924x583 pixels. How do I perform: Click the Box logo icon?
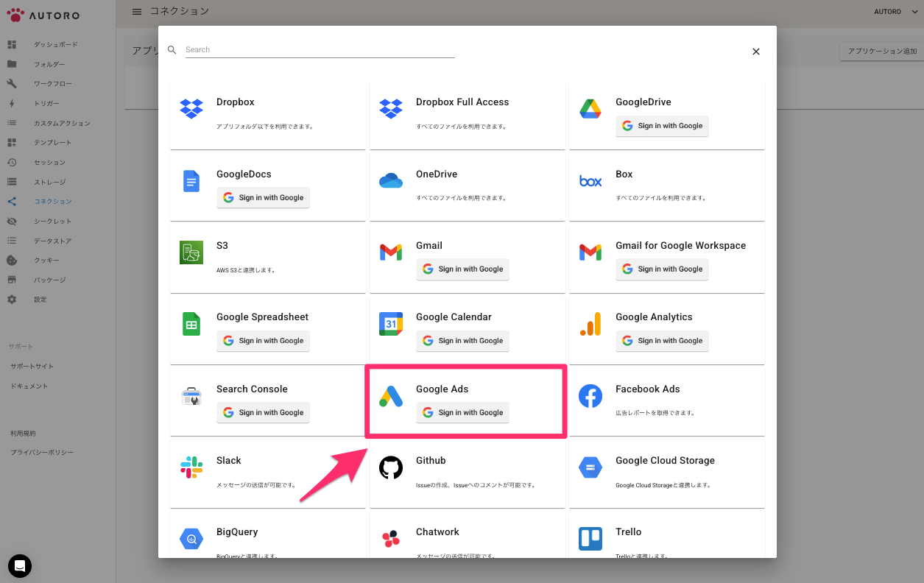[x=590, y=180]
